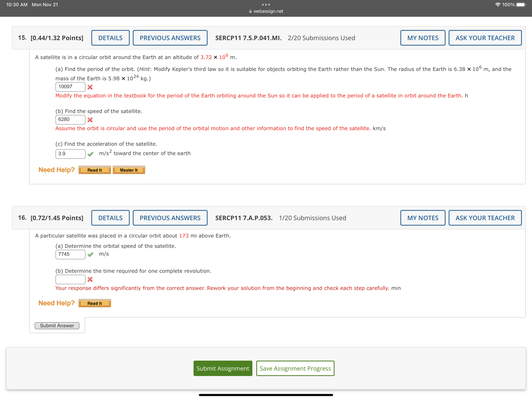This screenshot has width=532, height=399.
Task: Expand DETAILS for question 15
Action: (x=110, y=38)
